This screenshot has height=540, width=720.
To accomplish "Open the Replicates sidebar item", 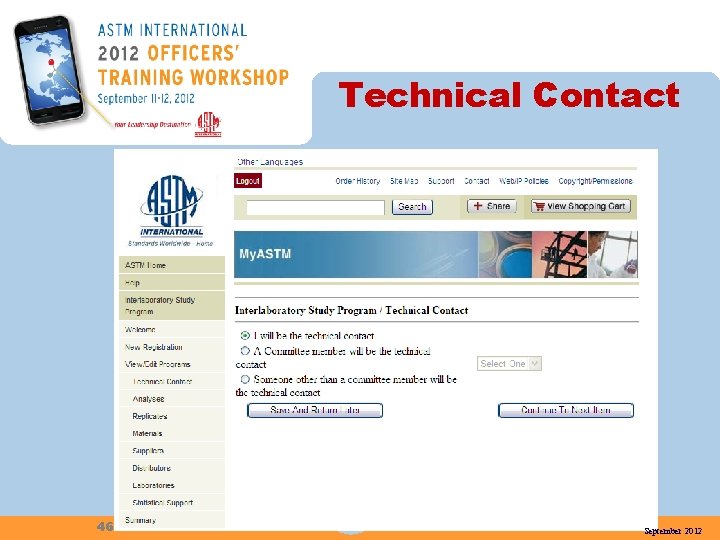I will click(x=172, y=416).
